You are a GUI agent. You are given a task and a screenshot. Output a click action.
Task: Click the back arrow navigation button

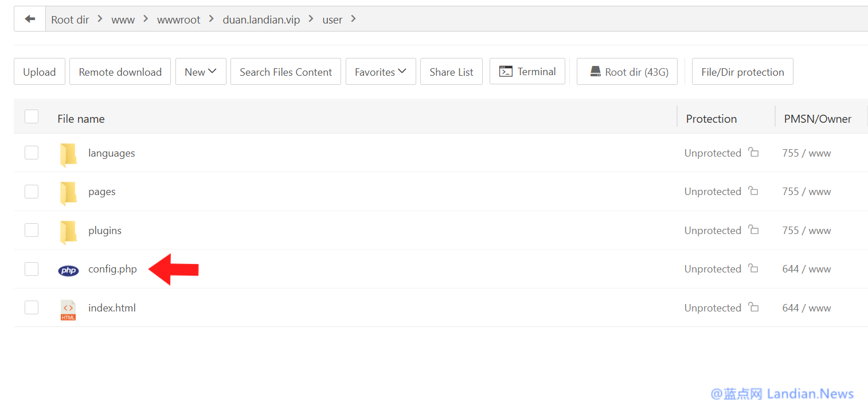click(x=30, y=20)
